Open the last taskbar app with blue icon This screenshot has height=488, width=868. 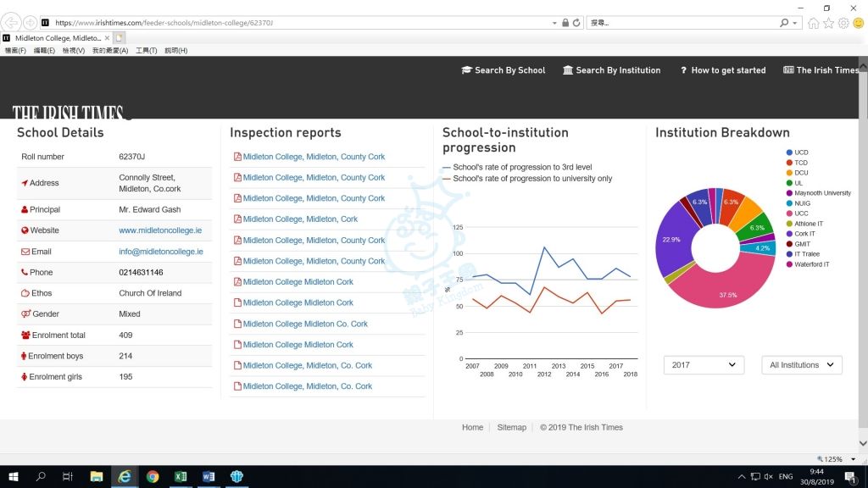(x=237, y=476)
